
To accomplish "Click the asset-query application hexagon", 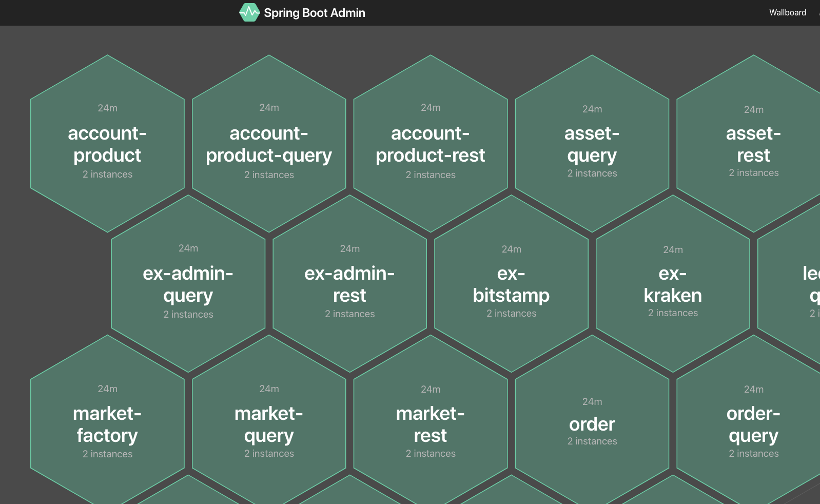I will (x=592, y=144).
